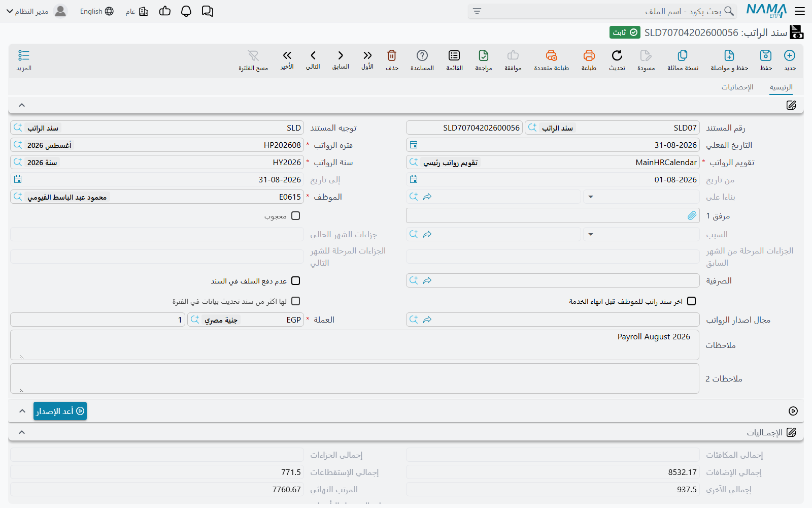Click the ملاحظات 2 text area
Viewport: 812px width, 508px height.
pyautogui.click(x=355, y=378)
